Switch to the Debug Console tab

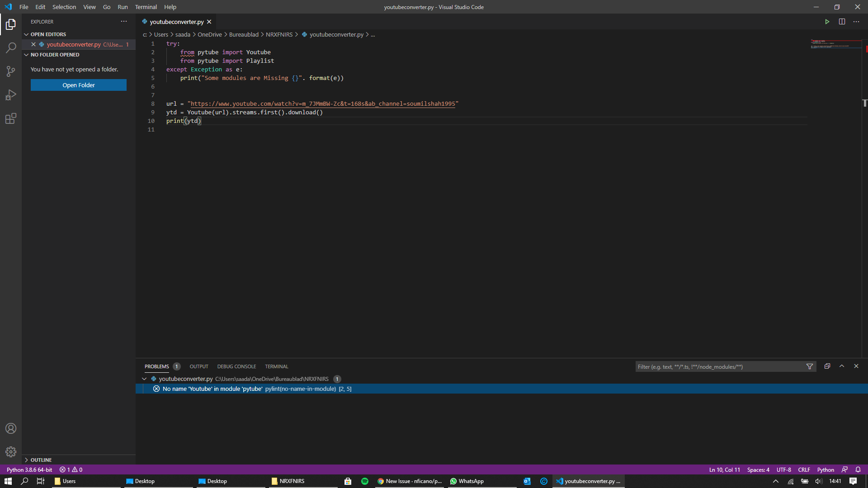pos(236,366)
